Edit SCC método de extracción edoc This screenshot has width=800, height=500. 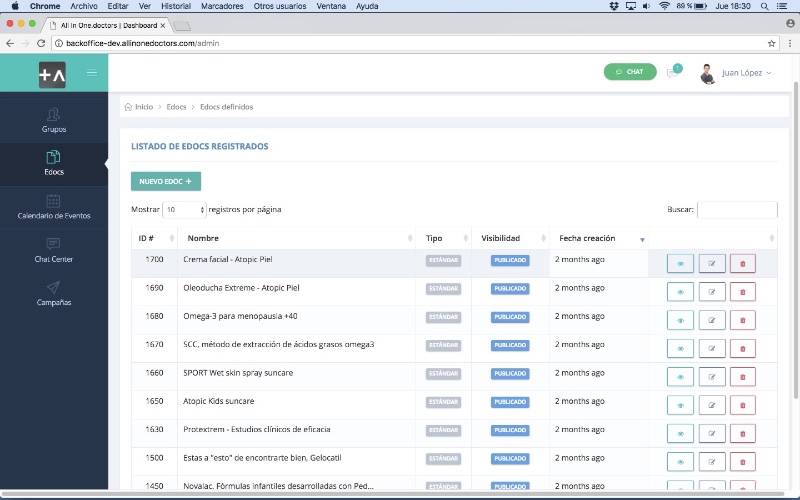pyautogui.click(x=712, y=348)
